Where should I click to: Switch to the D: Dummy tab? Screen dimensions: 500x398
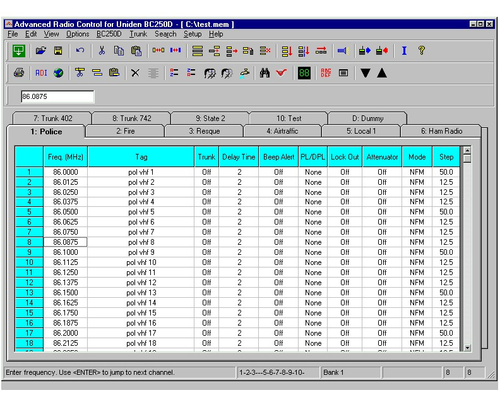click(x=368, y=118)
